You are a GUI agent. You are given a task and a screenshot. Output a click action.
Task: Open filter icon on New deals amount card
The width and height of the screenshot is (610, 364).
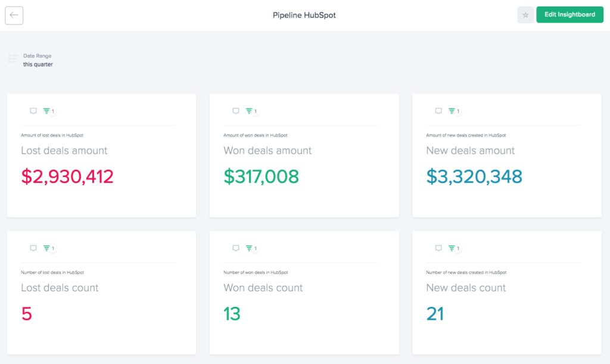click(x=452, y=111)
